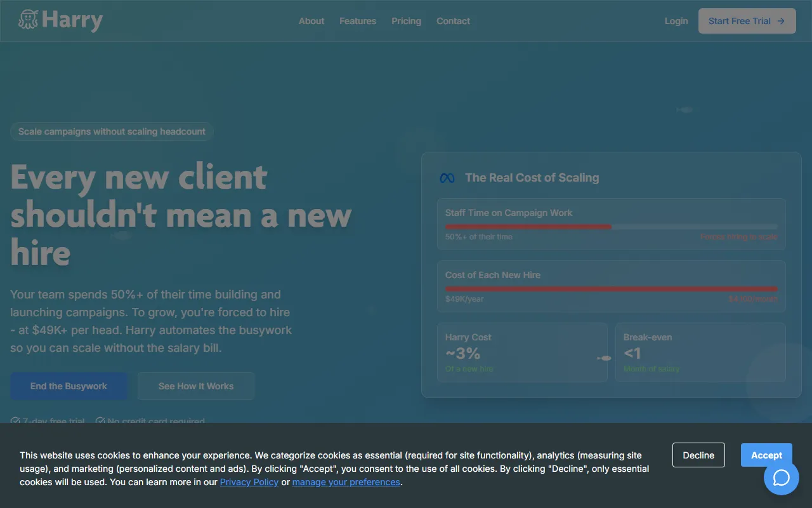Click the Staff Time progress bar

pyautogui.click(x=611, y=227)
